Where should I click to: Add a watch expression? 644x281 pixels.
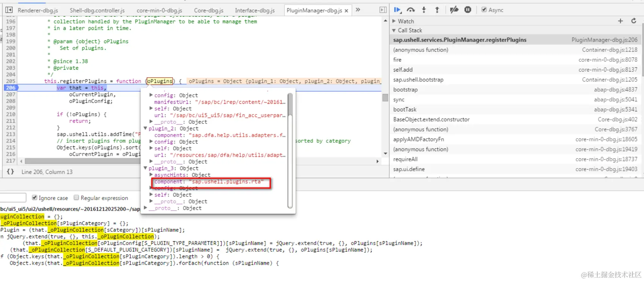pyautogui.click(x=620, y=21)
